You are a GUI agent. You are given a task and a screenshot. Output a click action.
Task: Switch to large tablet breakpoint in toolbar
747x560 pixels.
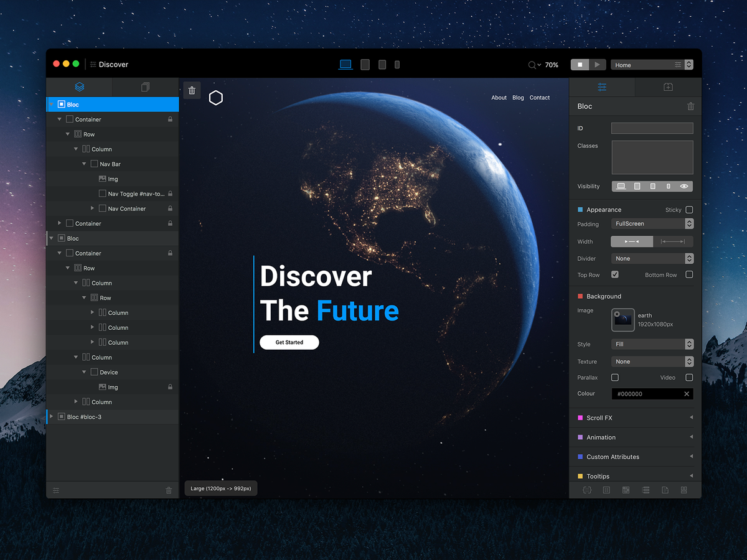click(x=365, y=65)
